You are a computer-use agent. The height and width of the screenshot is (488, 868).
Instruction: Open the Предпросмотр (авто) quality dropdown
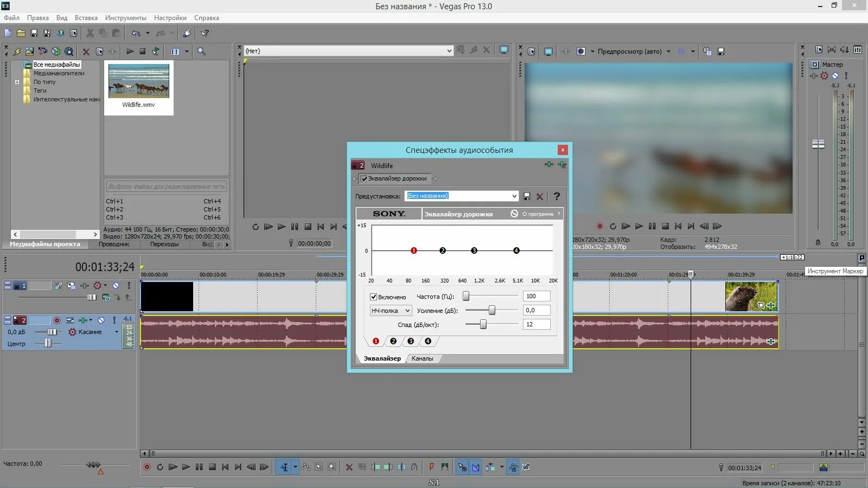(x=668, y=52)
